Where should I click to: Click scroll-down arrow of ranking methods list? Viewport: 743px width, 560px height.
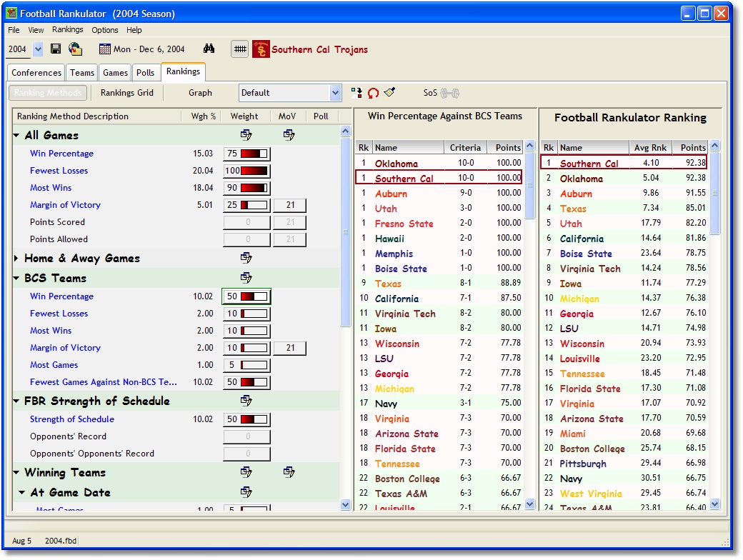tap(346, 505)
